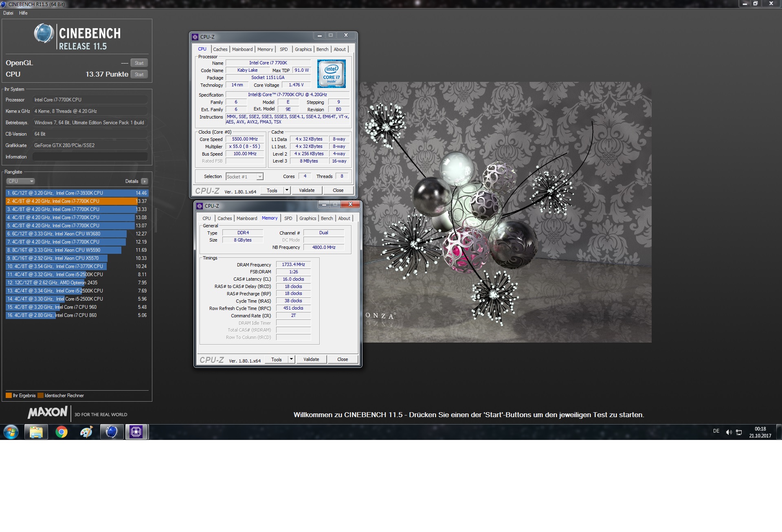The image size is (782, 532).
Task: Open the Paint taskbar icon
Action: (x=86, y=432)
